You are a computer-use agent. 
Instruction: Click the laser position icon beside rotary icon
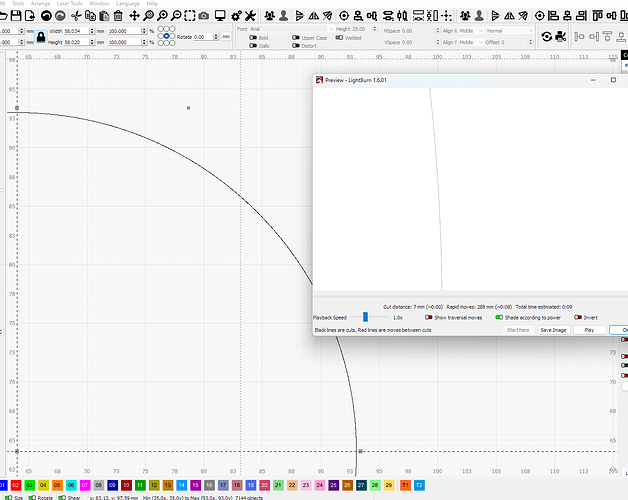[561, 36]
